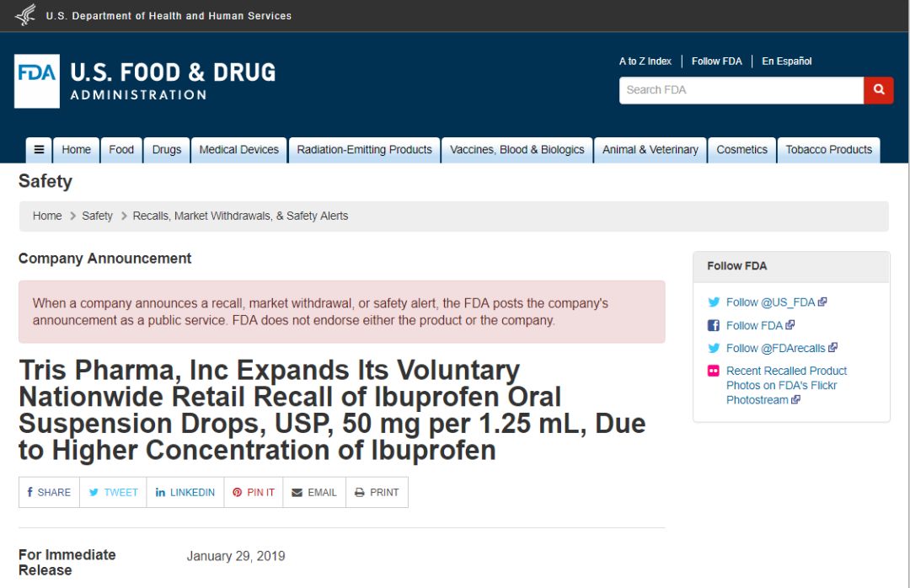The height and width of the screenshot is (588, 910).
Task: Click Recalls, Market Withdrawals breadcrumb link
Action: coord(240,216)
